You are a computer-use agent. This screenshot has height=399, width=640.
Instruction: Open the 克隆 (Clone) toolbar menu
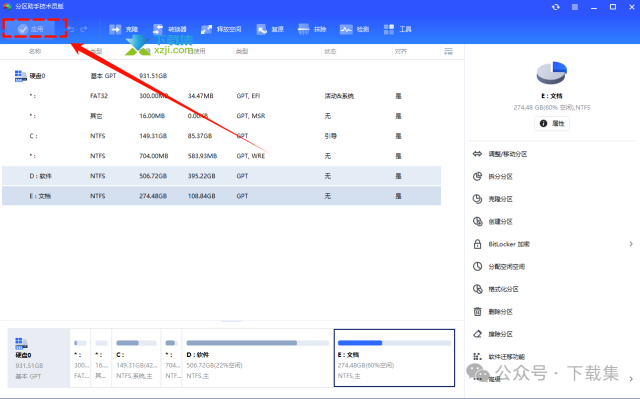coord(124,29)
